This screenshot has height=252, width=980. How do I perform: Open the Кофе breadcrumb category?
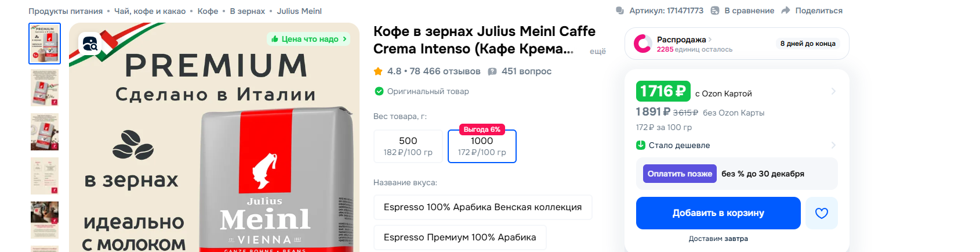[208, 11]
